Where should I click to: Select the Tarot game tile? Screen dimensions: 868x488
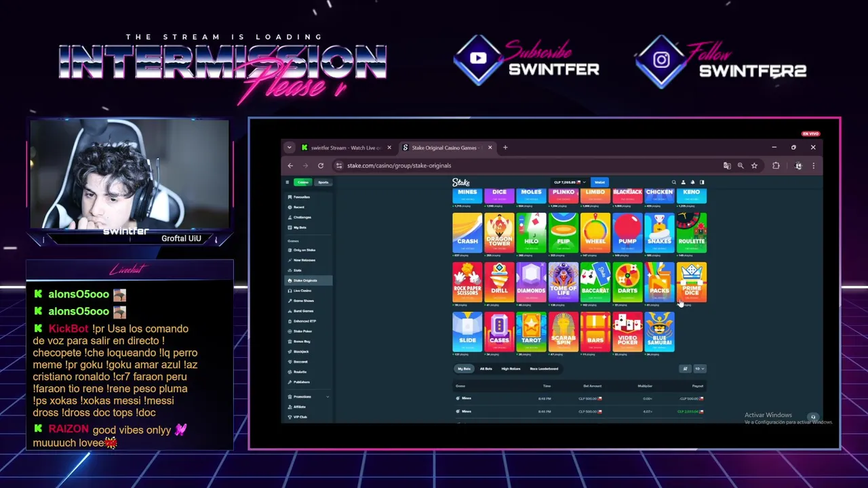click(531, 331)
